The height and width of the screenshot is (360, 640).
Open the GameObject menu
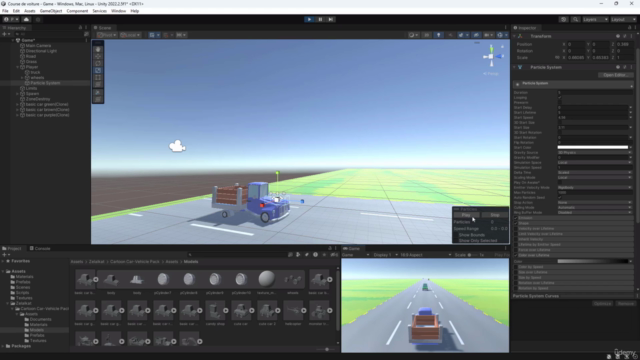click(x=51, y=11)
